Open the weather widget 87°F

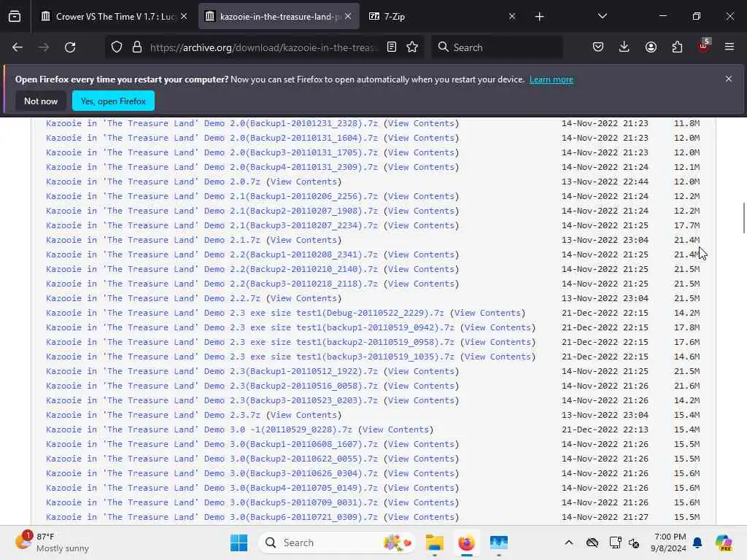53,542
